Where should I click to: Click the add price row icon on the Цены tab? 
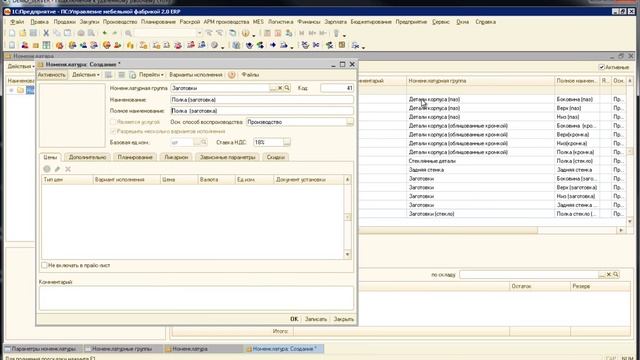pos(47,169)
